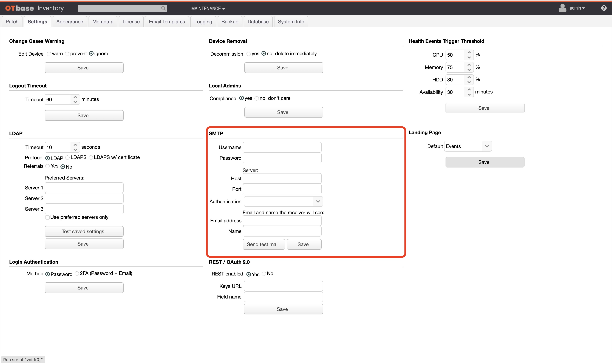Set REST enabled to No
Image resolution: width=612 pixels, height=364 pixels.
click(264, 274)
